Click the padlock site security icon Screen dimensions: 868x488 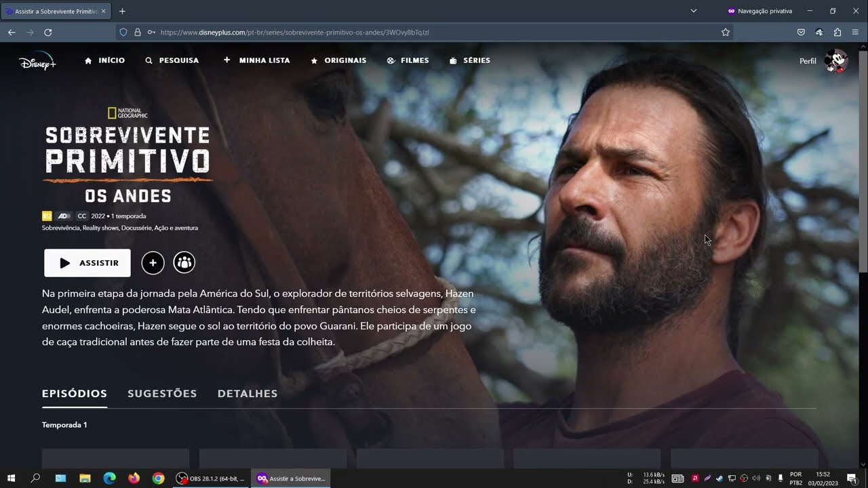coord(138,32)
